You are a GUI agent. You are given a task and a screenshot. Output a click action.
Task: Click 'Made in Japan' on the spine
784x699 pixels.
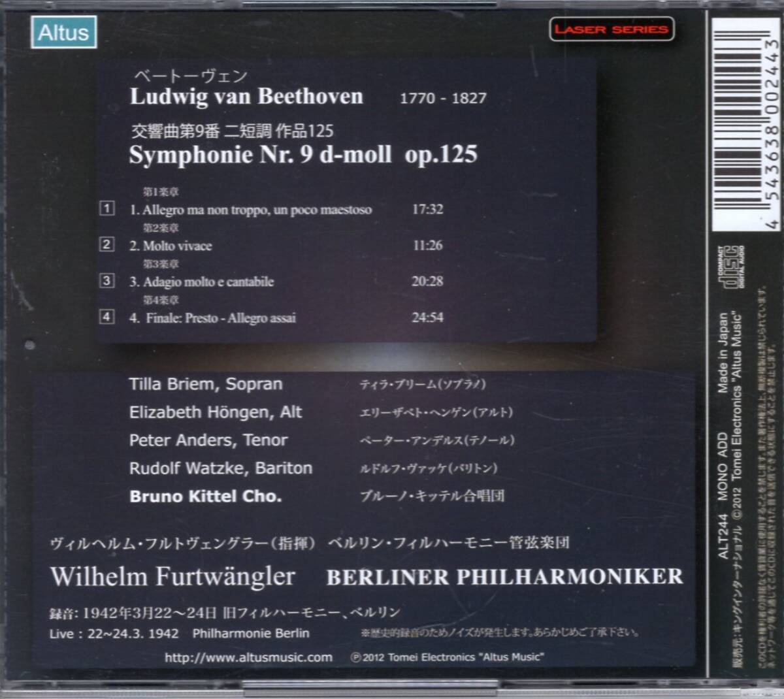tap(723, 352)
